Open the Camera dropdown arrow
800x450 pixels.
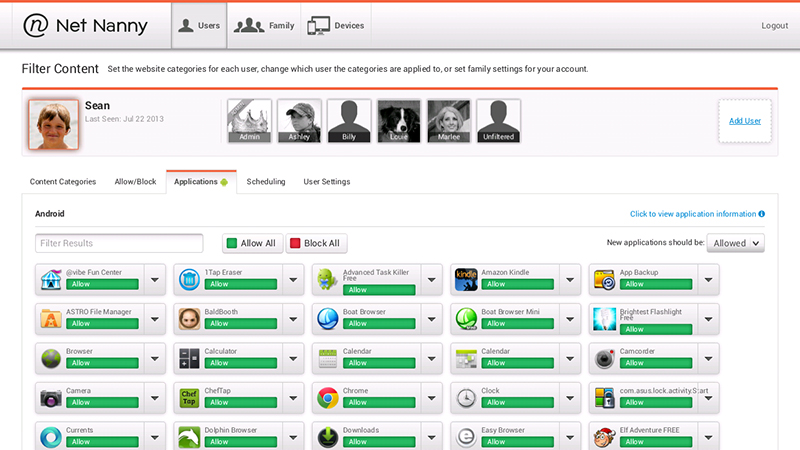(155, 398)
